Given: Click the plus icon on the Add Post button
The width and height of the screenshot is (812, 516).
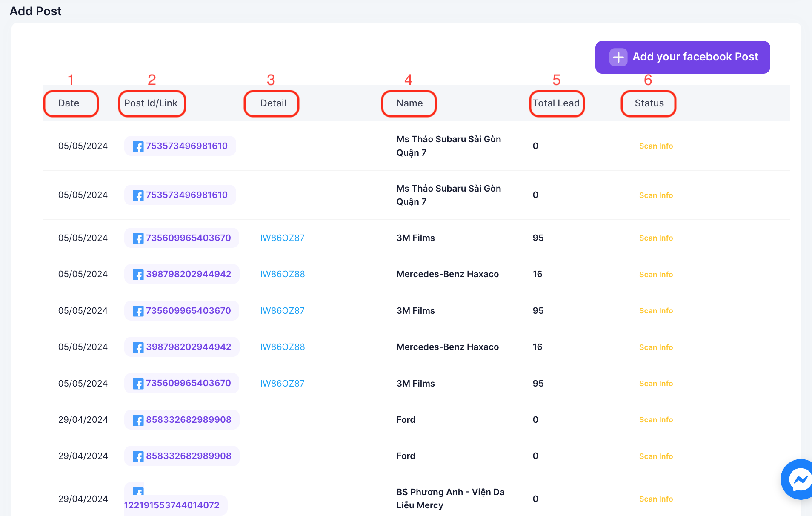Looking at the screenshot, I should coord(618,57).
